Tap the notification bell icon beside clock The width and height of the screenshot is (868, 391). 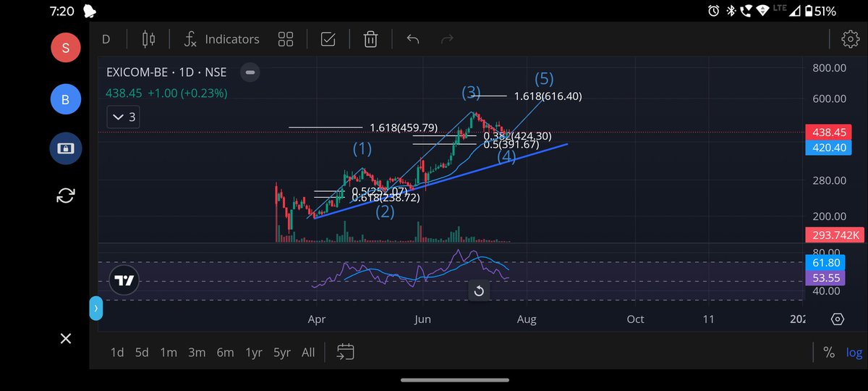pyautogui.click(x=90, y=11)
